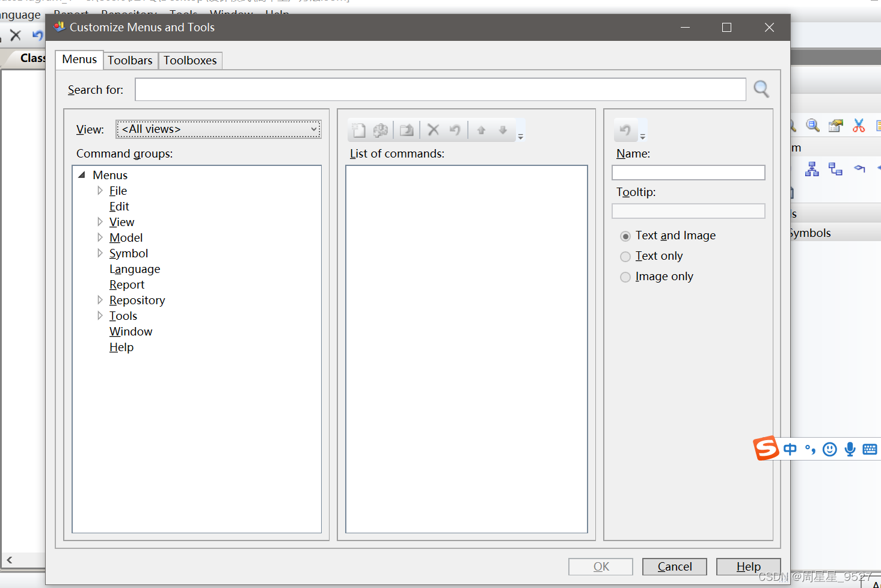Click the Add Commands icon in the commands toolbar
This screenshot has width=881, height=588.
pyautogui.click(x=381, y=130)
